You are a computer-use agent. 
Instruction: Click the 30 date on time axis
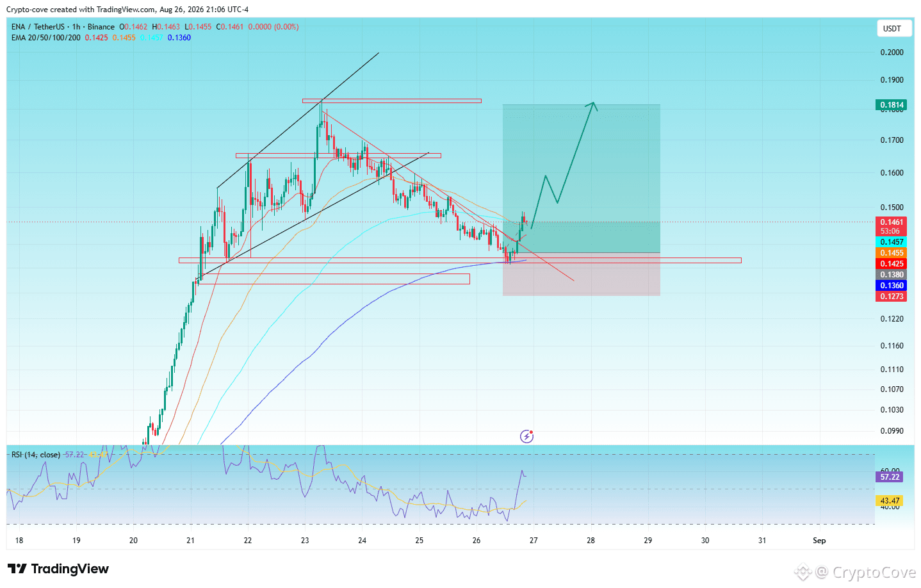(705, 541)
